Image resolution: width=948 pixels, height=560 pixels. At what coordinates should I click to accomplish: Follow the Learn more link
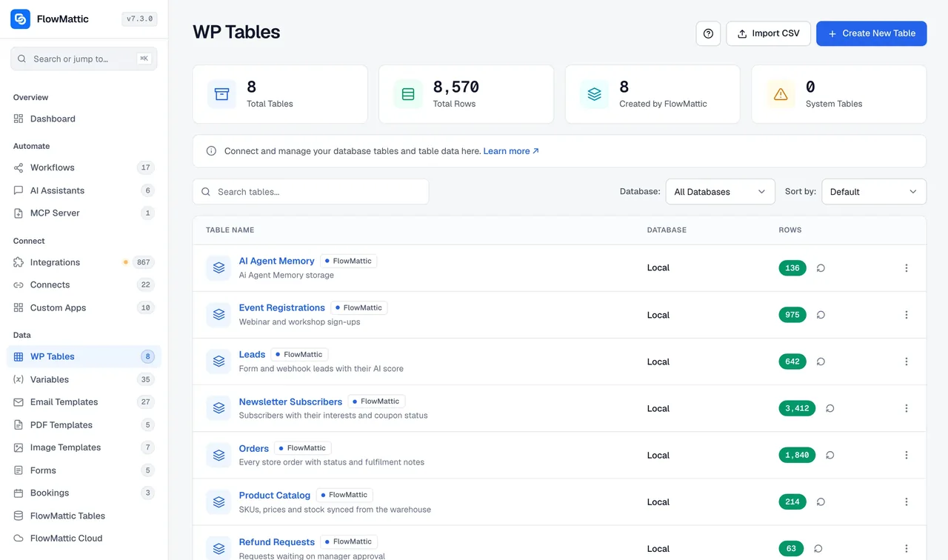(511, 151)
